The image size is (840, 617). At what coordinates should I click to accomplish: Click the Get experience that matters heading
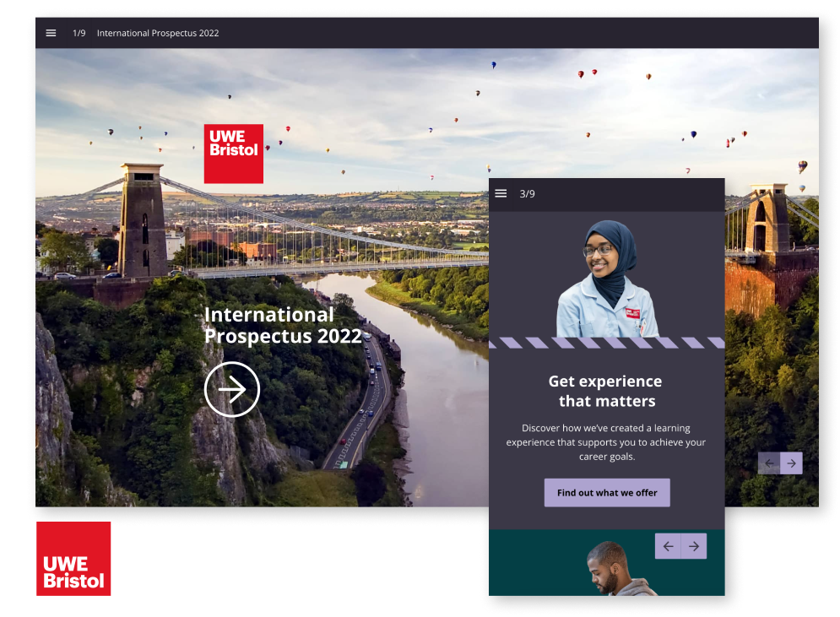click(x=606, y=391)
